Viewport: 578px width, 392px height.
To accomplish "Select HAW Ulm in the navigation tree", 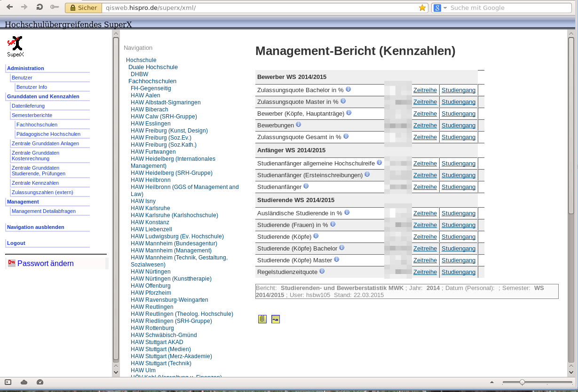I will point(143,370).
